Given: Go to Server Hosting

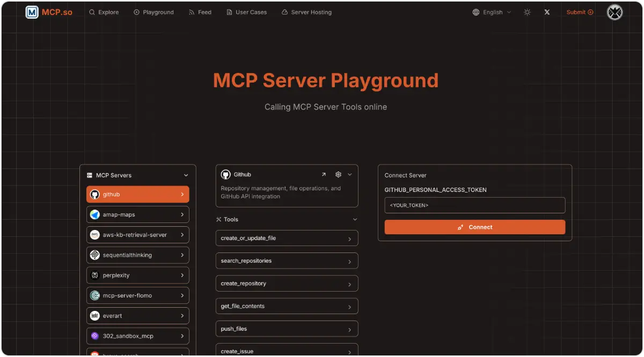Looking at the screenshot, I should point(306,12).
